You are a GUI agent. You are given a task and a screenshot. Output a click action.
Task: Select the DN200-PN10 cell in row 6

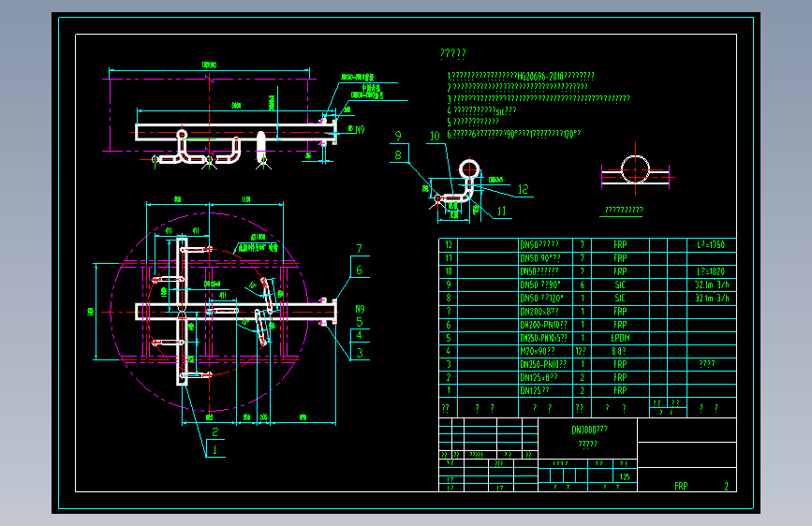[x=544, y=325]
